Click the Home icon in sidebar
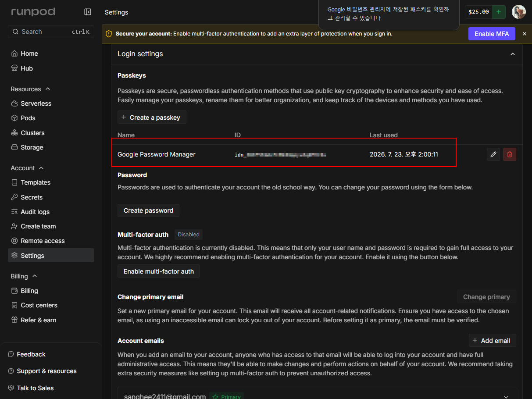Screen dimensions: 532x399 14,53
